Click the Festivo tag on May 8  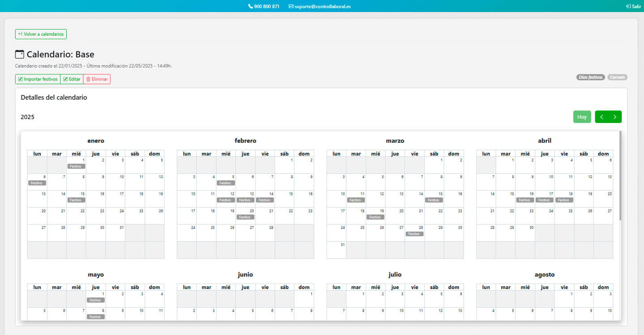click(x=96, y=317)
